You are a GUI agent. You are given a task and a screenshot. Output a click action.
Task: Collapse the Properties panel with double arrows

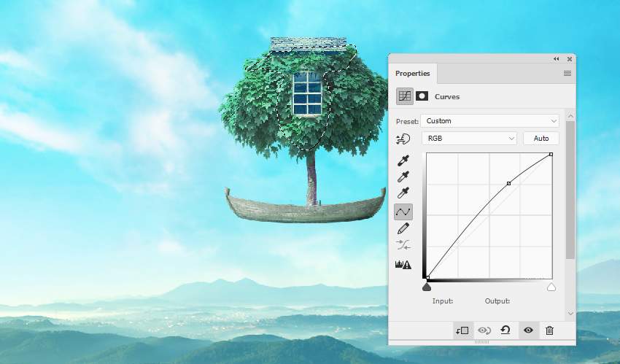click(x=557, y=59)
